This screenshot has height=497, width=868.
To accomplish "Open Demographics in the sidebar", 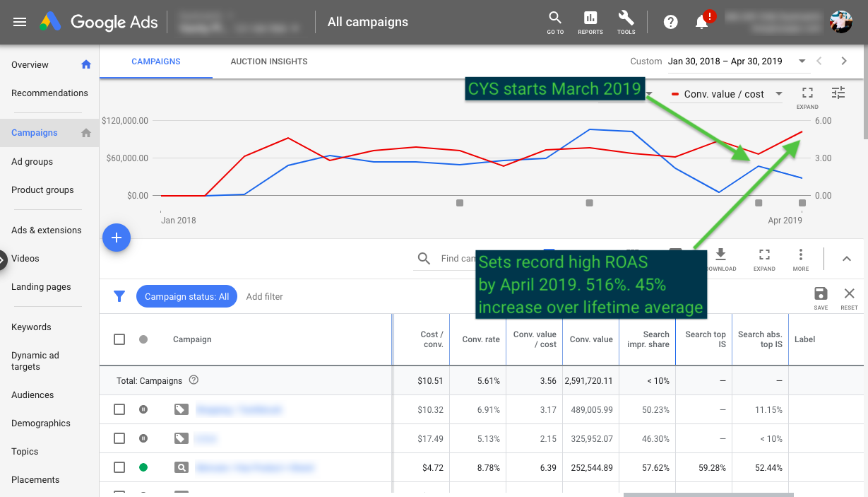I will pos(41,423).
